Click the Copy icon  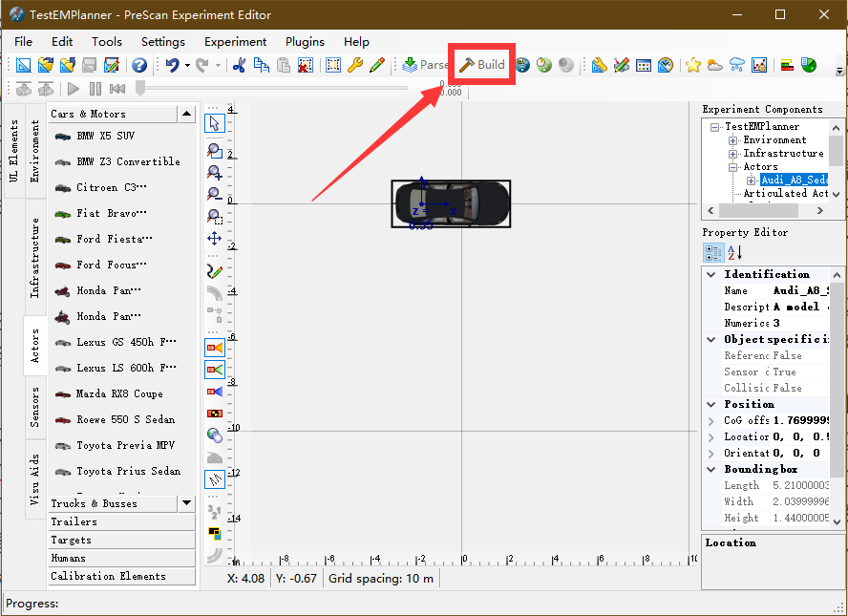point(262,65)
